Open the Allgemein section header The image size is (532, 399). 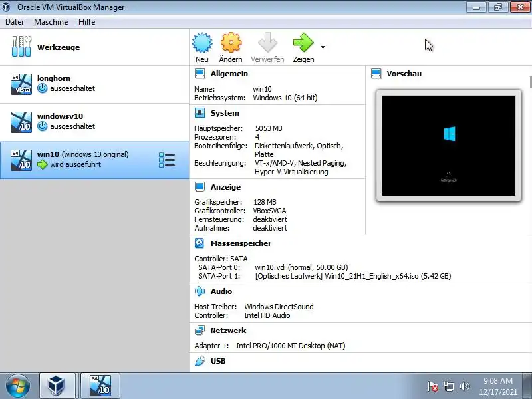click(229, 74)
